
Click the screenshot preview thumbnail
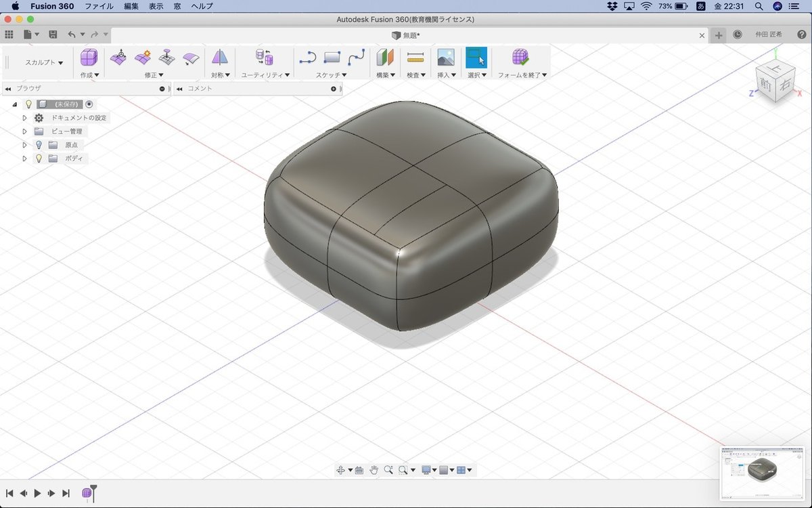763,472
